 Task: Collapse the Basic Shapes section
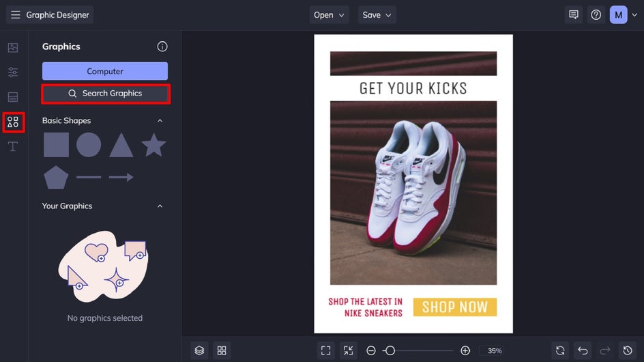[x=160, y=120]
